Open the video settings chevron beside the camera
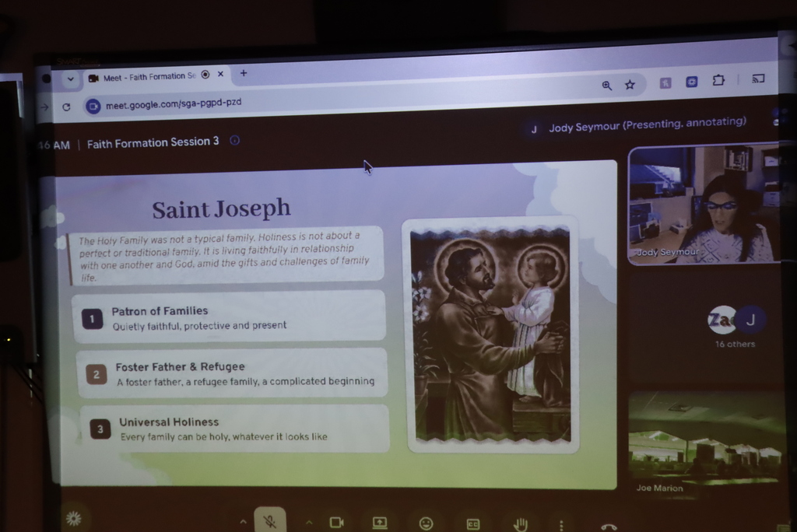Screen dimensions: 797x532 pos(308,523)
